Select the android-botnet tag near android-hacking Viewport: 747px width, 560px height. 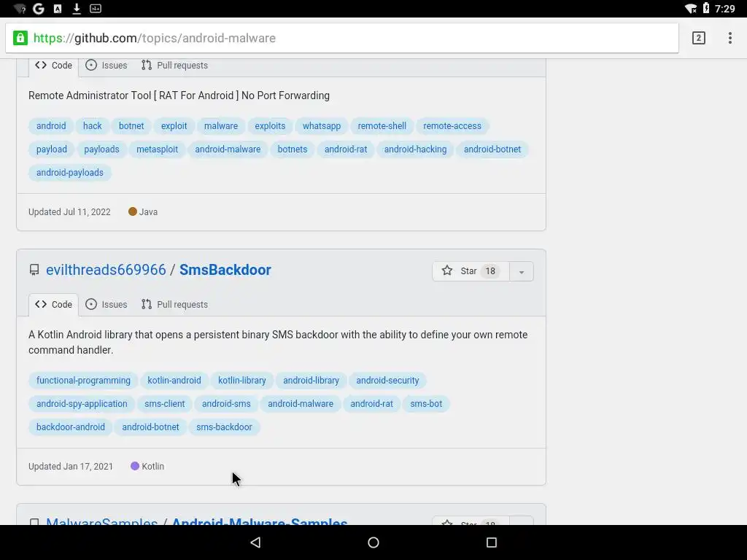pos(492,149)
